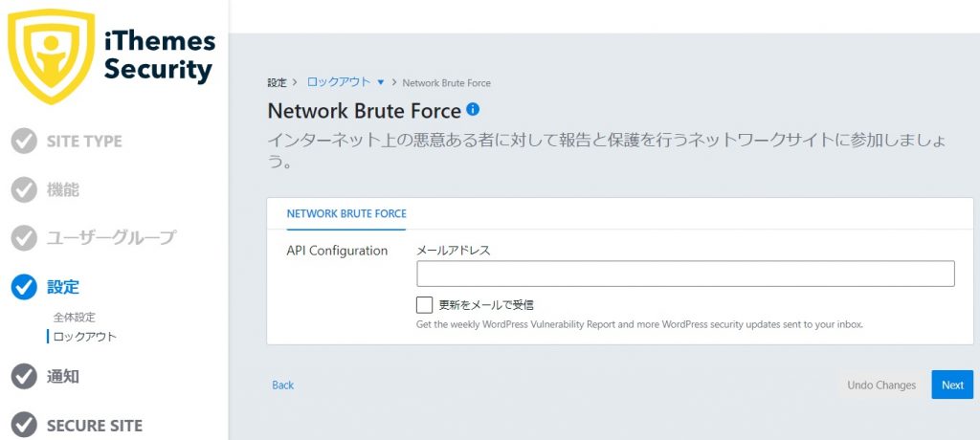Click the 通知 step checkmark icon

tap(24, 377)
